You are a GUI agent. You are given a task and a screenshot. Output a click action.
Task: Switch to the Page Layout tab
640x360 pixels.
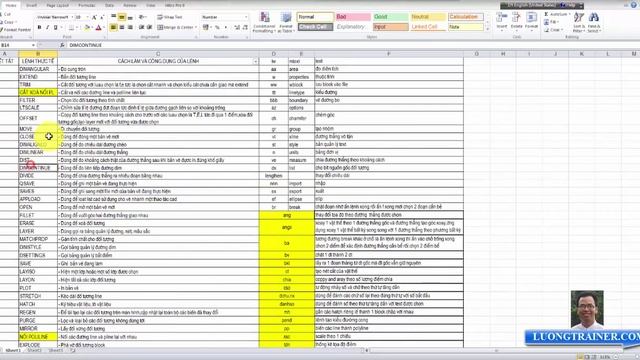(58, 5)
